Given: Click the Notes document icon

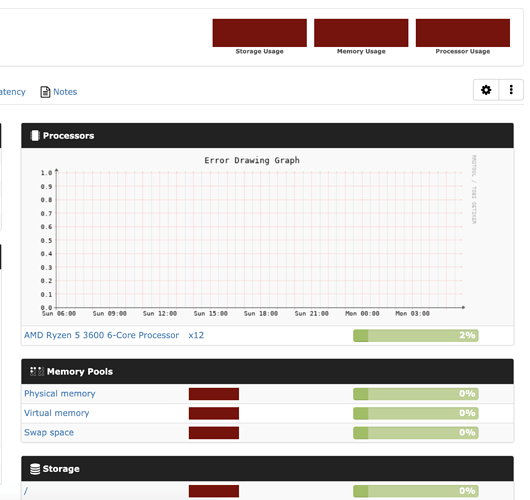Looking at the screenshot, I should click(45, 92).
